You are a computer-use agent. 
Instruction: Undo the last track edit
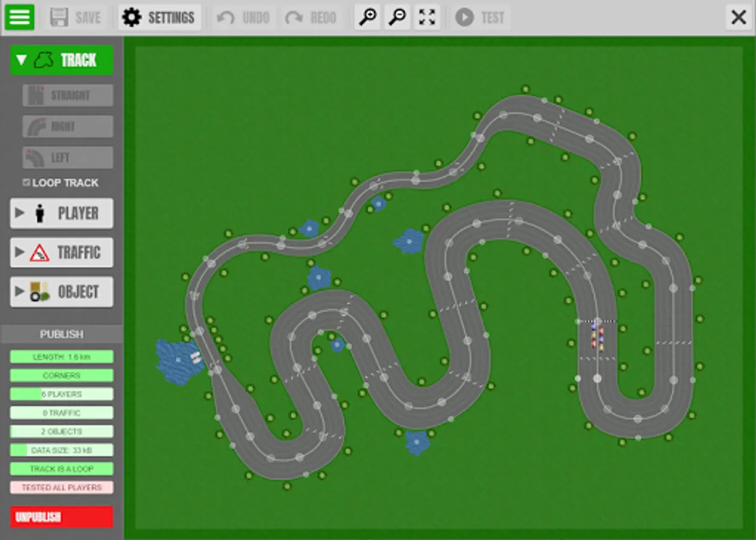(x=243, y=17)
